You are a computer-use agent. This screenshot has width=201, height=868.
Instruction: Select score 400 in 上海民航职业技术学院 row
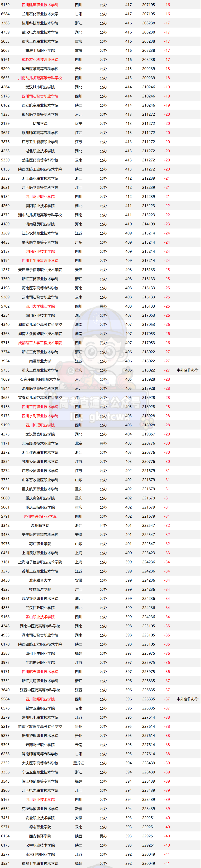pyautogui.click(x=128, y=553)
